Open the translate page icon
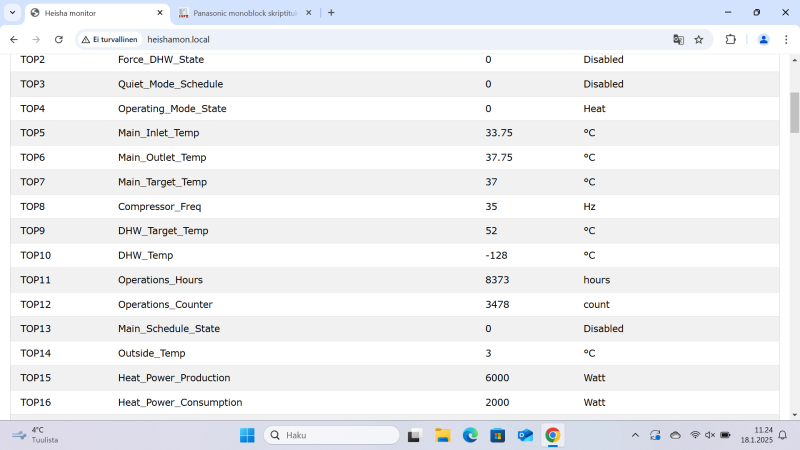The width and height of the screenshot is (800, 450). 679,39
